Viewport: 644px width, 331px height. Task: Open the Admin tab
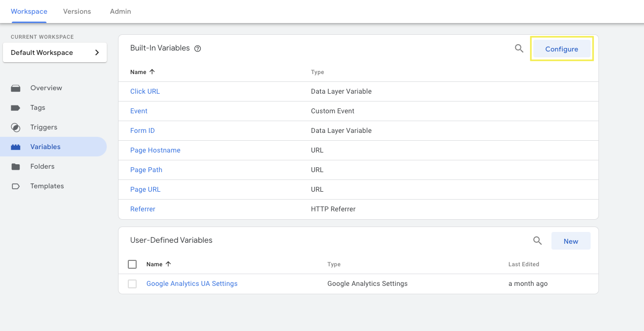point(120,11)
